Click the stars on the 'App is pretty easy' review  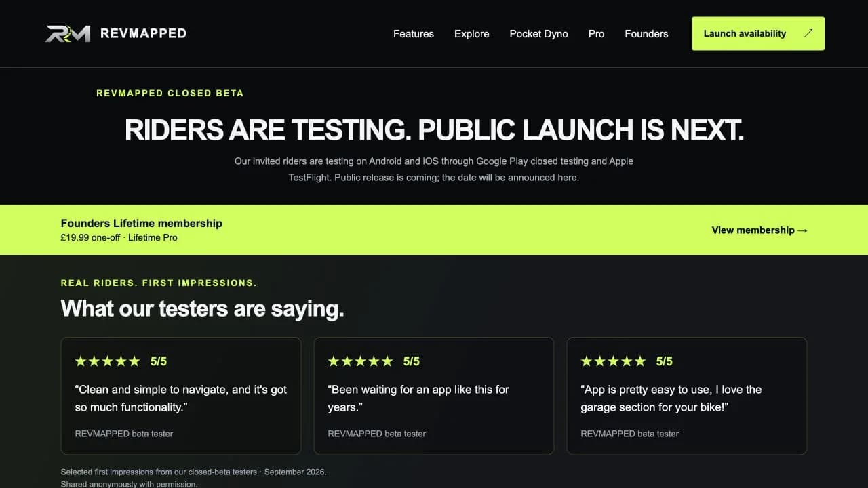click(613, 361)
